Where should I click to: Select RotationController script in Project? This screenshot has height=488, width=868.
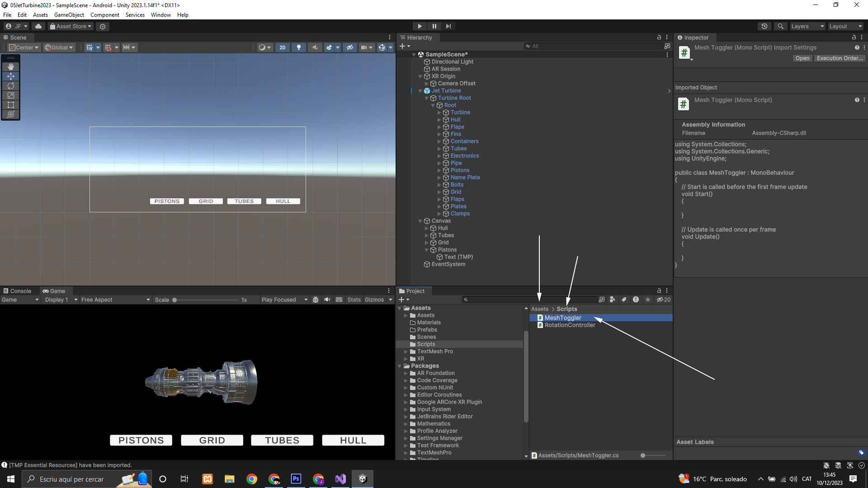coord(570,325)
